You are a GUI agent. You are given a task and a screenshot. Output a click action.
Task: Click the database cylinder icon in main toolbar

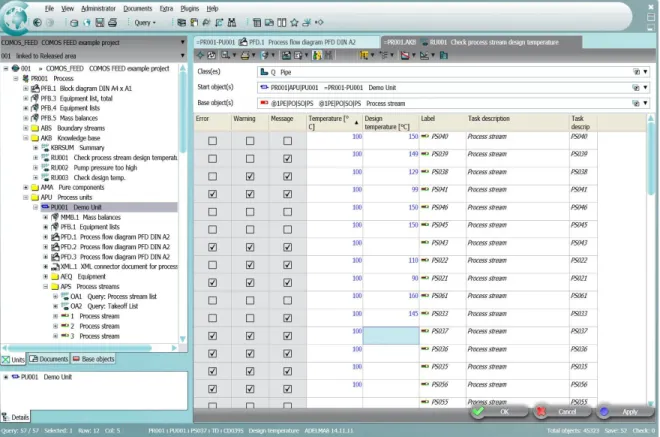tap(74, 23)
